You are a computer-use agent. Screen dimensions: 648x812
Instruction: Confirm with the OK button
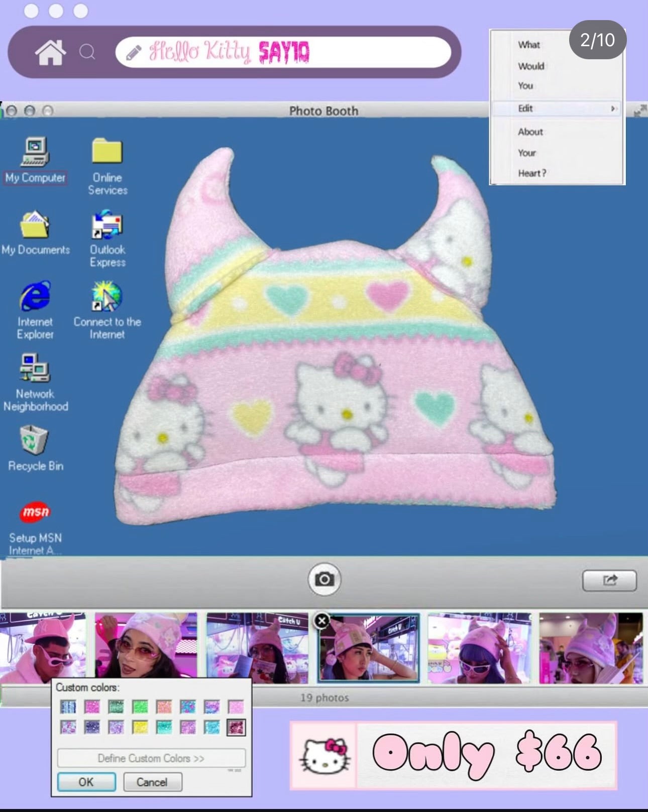coord(86,782)
